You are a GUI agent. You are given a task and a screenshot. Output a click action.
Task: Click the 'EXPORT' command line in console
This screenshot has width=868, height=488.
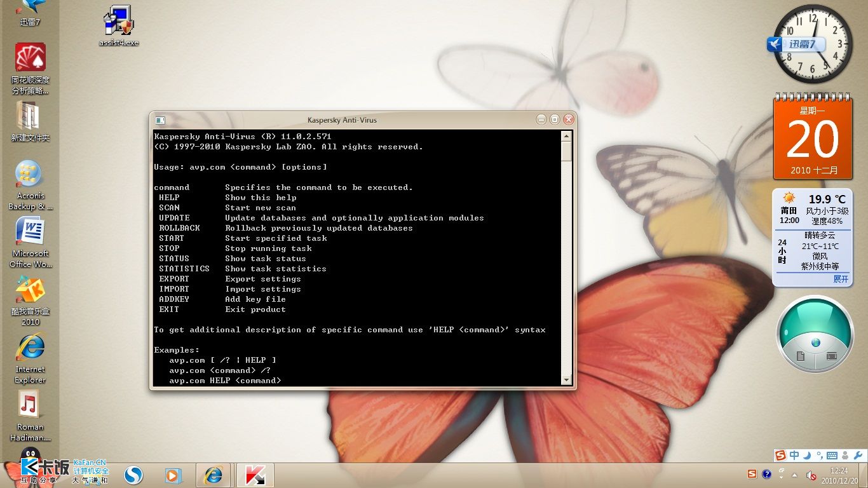click(230, 279)
